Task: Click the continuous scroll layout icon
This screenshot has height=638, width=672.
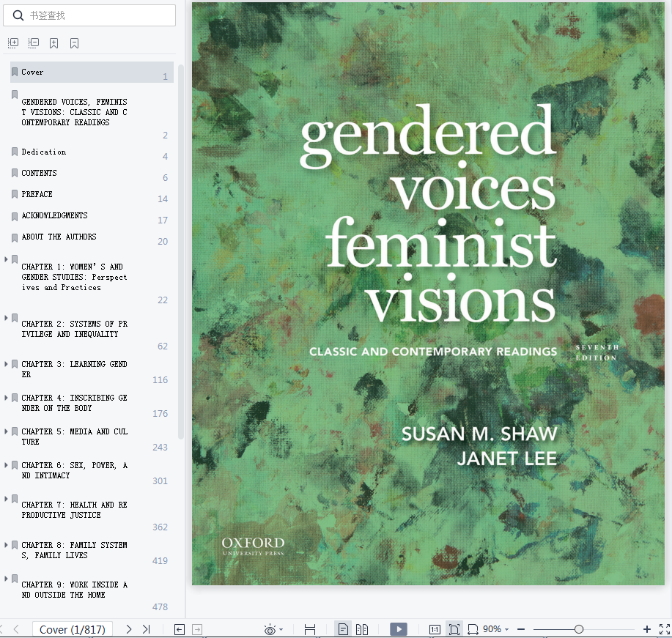Action: click(310, 629)
